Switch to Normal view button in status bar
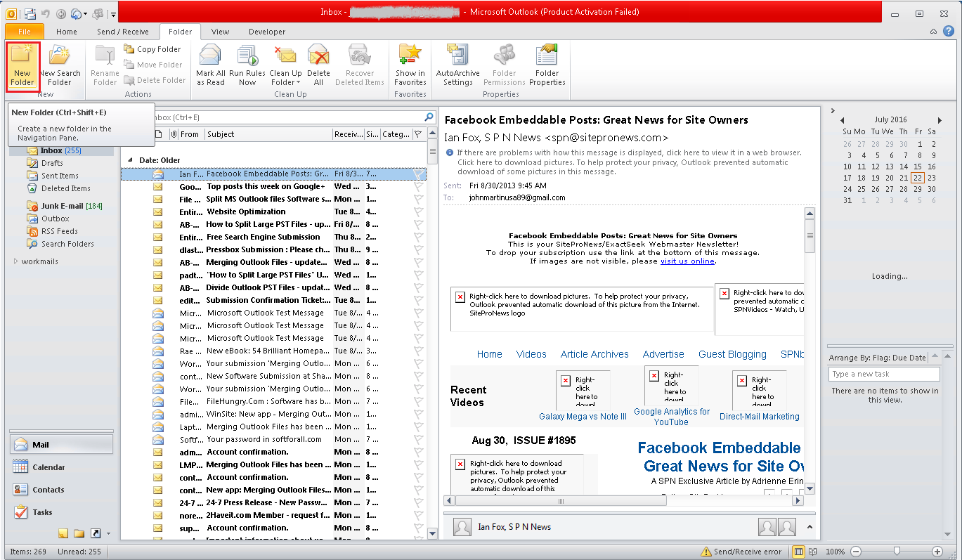 pyautogui.click(x=798, y=552)
